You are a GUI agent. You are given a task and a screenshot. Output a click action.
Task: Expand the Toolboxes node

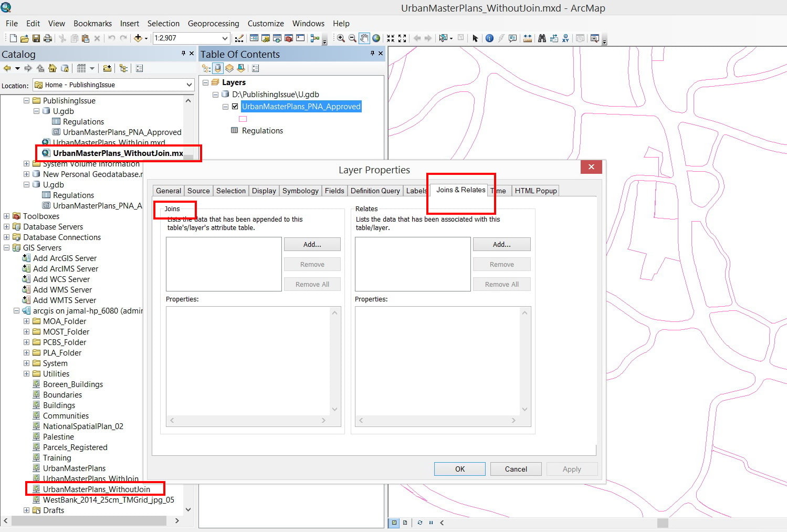pyautogui.click(x=6, y=216)
